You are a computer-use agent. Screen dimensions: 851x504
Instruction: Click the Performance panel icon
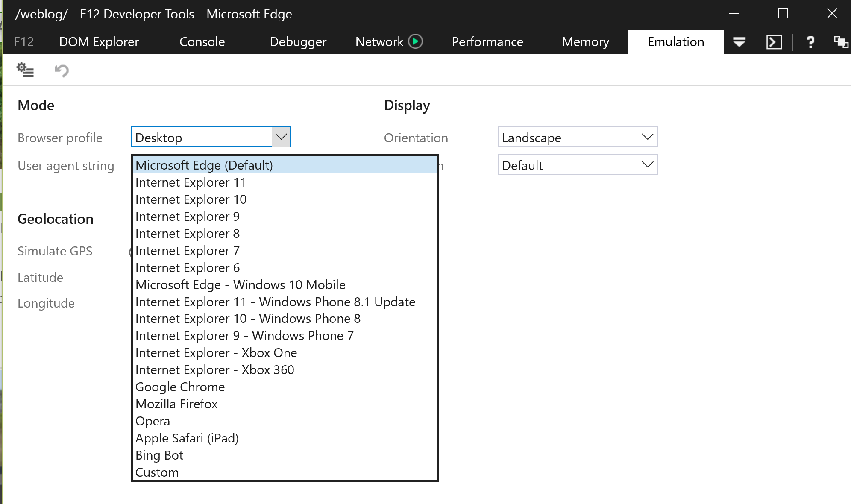(486, 41)
